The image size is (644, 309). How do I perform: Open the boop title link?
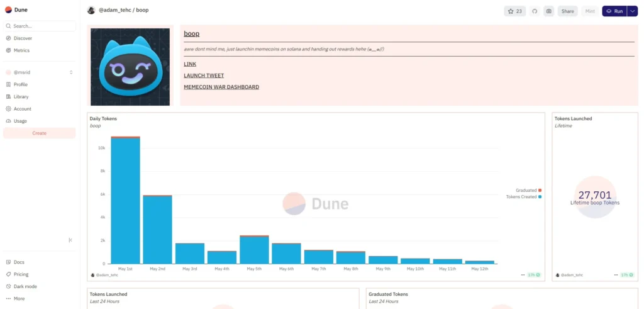pos(191,34)
